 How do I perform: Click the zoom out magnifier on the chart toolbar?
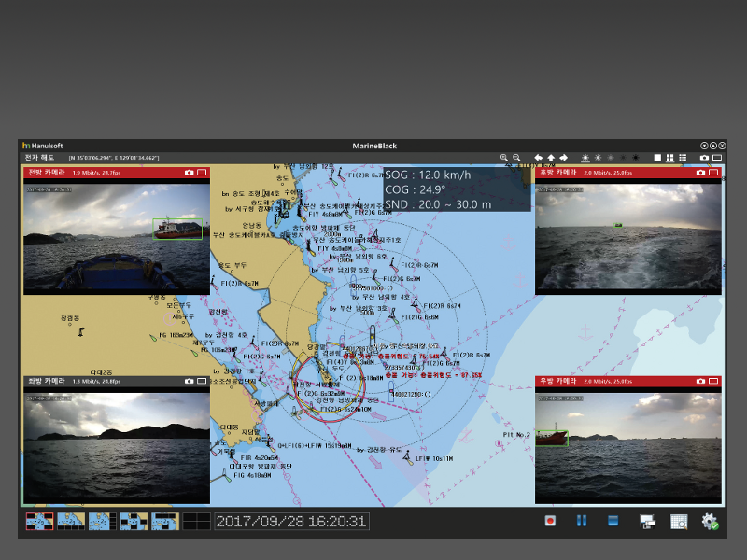tap(516, 158)
